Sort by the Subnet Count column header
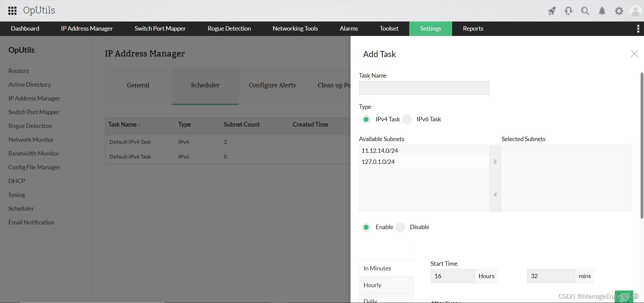Viewport: 644px width, 303px height. (242, 125)
